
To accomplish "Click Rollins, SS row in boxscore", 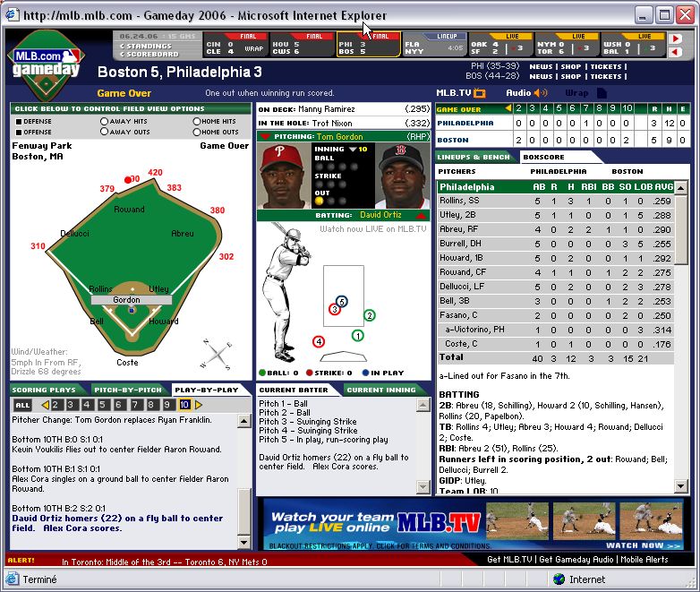I will (555, 201).
